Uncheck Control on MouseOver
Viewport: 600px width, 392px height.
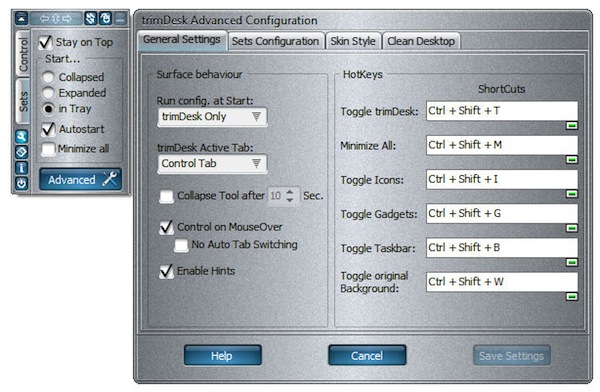tap(166, 227)
